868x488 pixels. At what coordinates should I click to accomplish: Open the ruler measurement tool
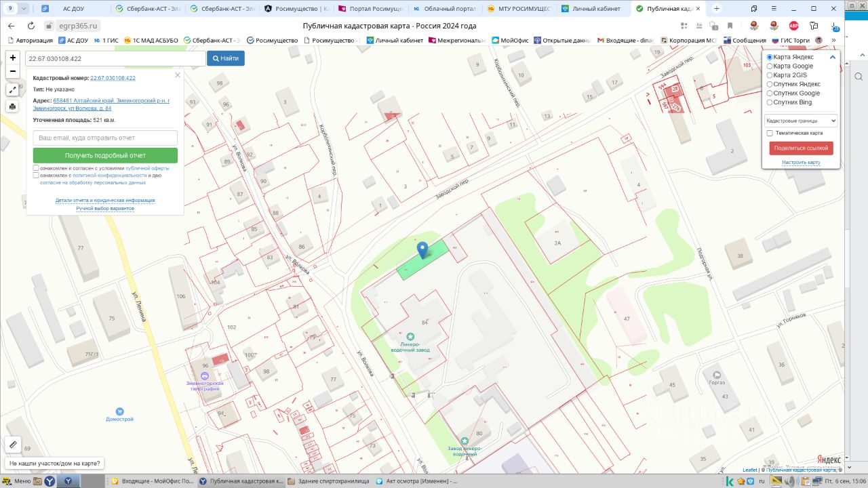click(x=13, y=445)
